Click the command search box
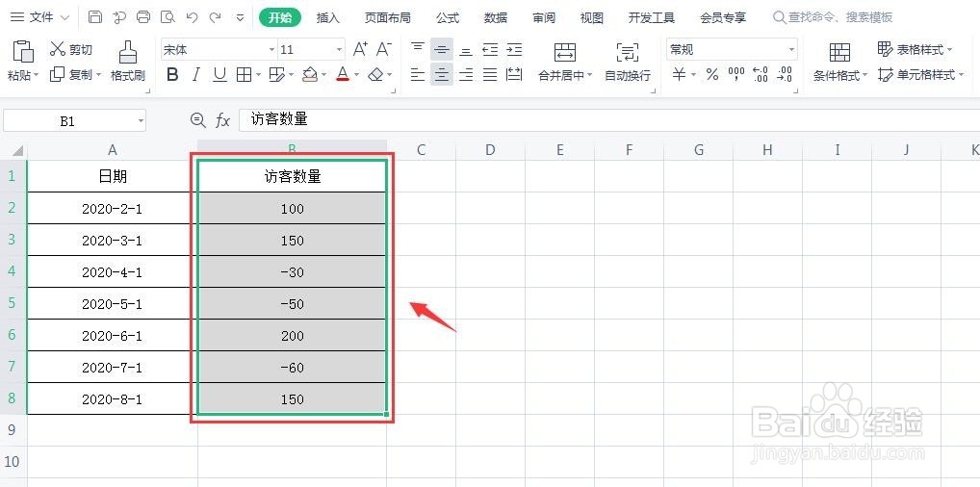This screenshot has height=487, width=980. point(834,17)
